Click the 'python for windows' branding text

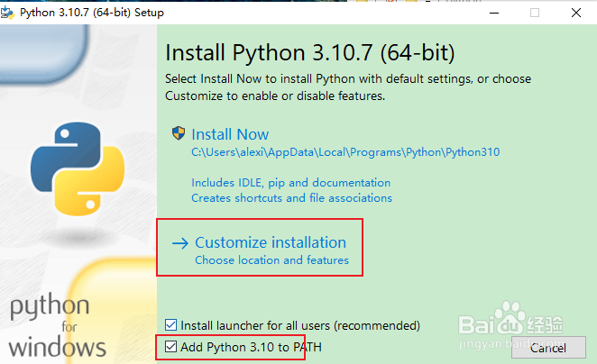click(x=57, y=327)
